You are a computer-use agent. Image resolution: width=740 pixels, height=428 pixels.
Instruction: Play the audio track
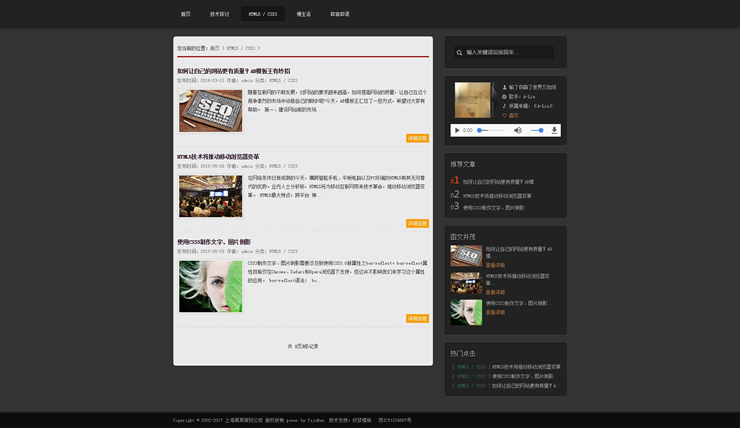click(457, 130)
